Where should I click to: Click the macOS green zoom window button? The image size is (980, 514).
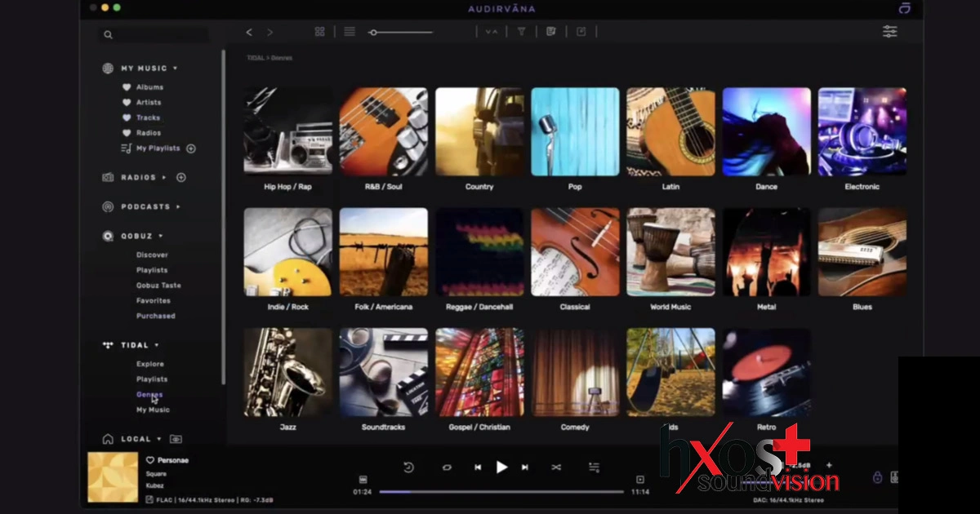point(117,7)
